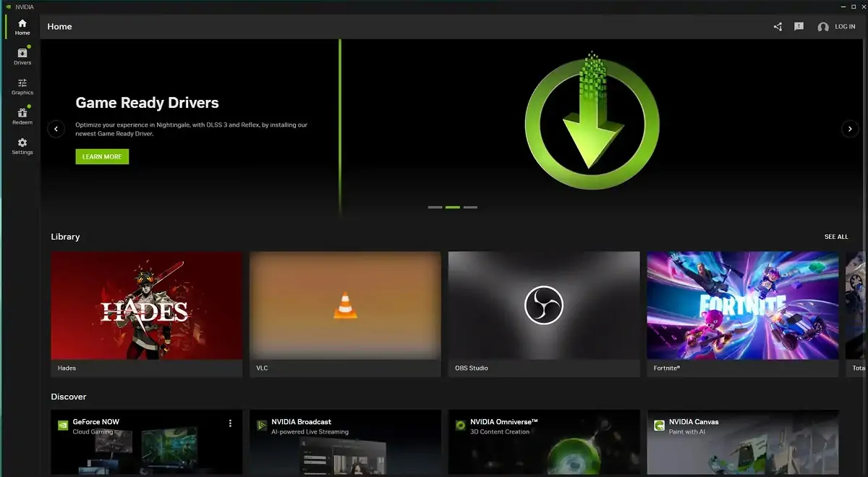Click the Game Ready Drivers heading
The height and width of the screenshot is (477, 868).
pyautogui.click(x=147, y=103)
